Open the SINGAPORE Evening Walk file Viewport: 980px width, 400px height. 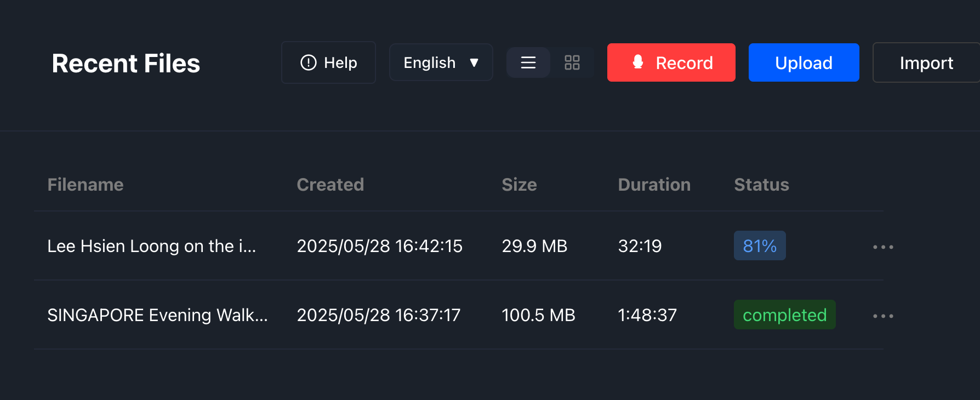tap(158, 315)
